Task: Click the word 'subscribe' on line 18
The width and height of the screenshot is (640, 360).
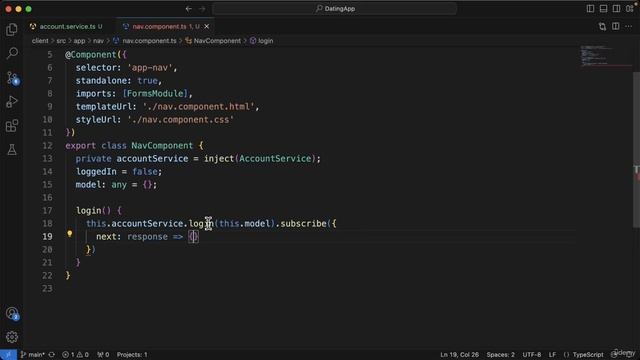Action: point(304,224)
